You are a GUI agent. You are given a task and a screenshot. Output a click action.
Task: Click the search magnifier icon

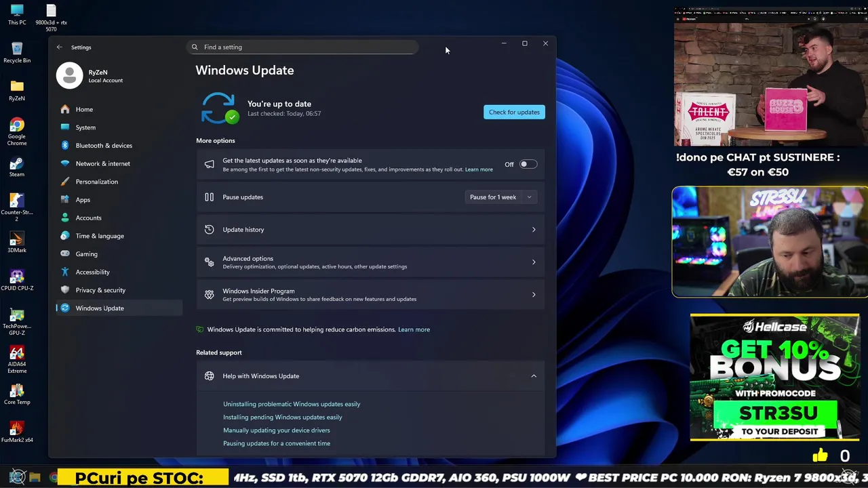(195, 47)
